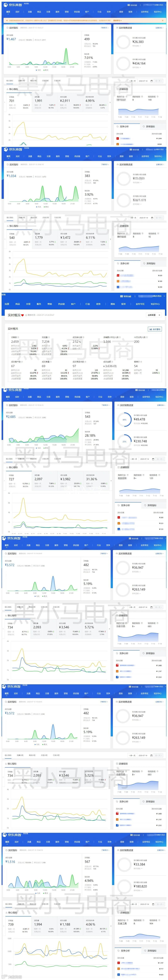Open 供应链 menu on the 实时概况 page
This screenshot has height=980, width=168.
61,304
